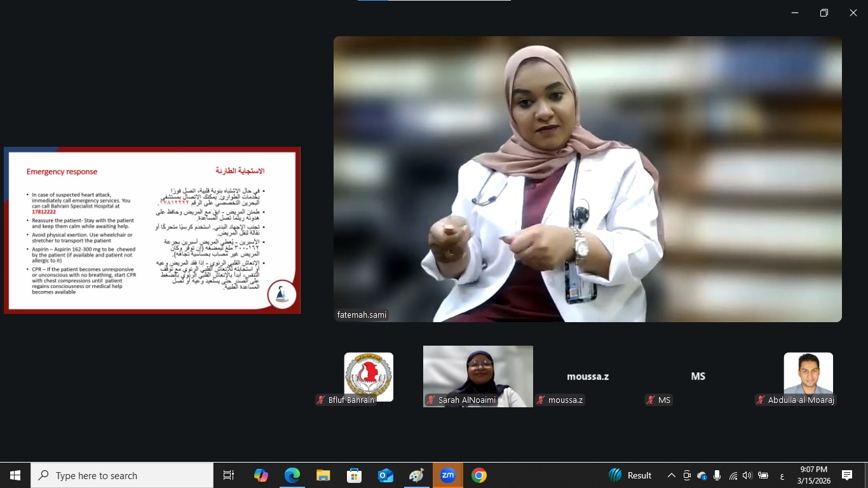868x488 pixels.
Task: Open the notification action center
Action: [847, 475]
